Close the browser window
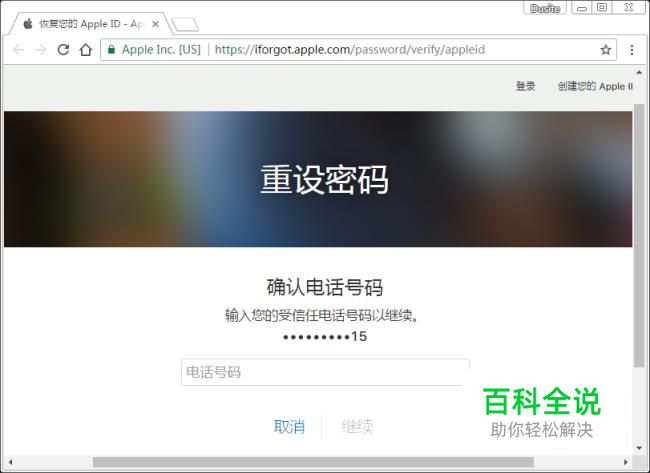The image size is (650, 473). (x=629, y=8)
